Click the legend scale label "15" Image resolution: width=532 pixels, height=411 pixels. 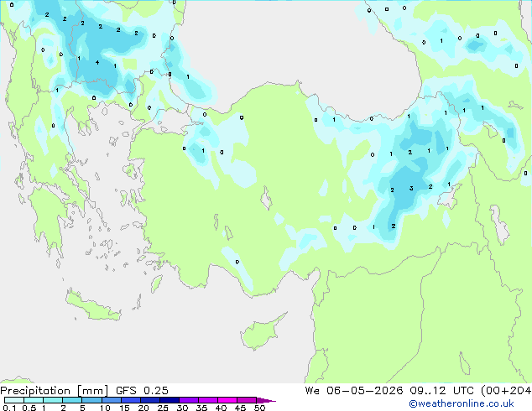coord(124,408)
